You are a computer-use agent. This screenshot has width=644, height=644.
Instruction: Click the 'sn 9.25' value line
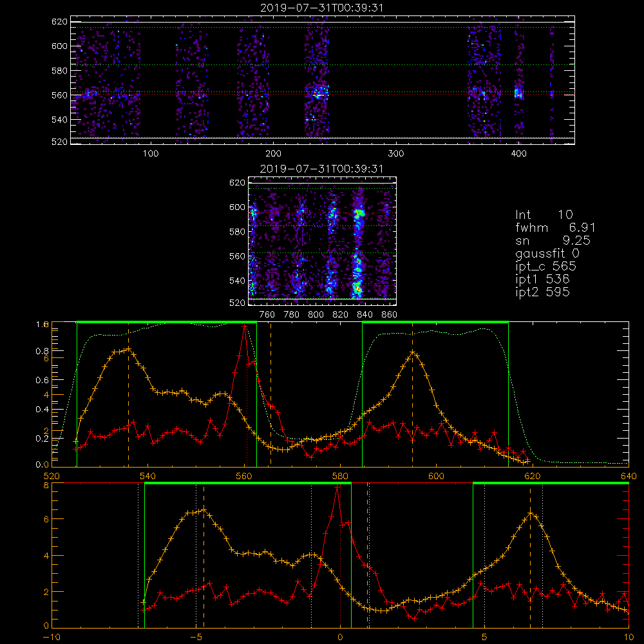coord(553,240)
